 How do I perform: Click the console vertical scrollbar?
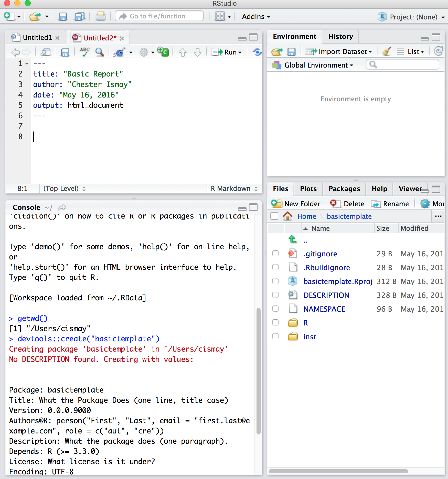pos(259,371)
